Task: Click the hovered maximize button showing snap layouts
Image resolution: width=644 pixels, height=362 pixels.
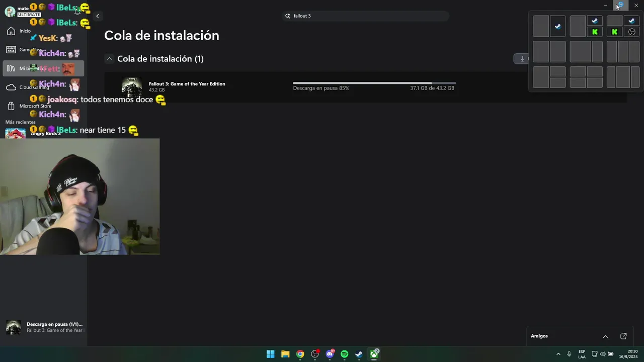Action: click(x=620, y=6)
